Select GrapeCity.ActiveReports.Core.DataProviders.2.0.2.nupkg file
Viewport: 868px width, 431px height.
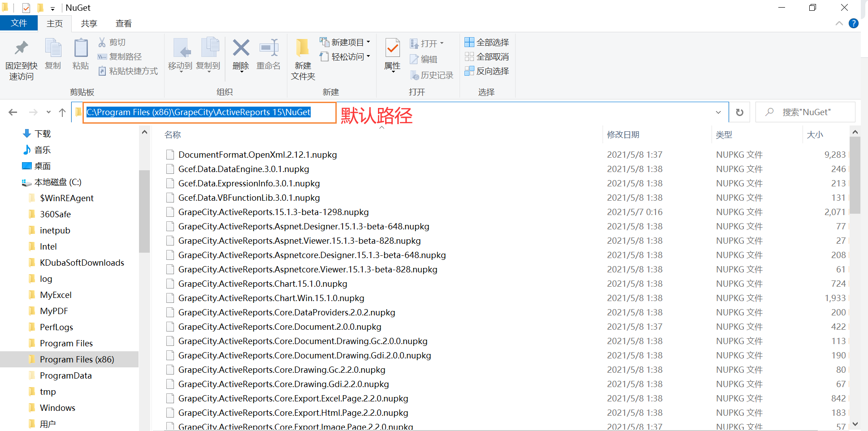pyautogui.click(x=286, y=312)
